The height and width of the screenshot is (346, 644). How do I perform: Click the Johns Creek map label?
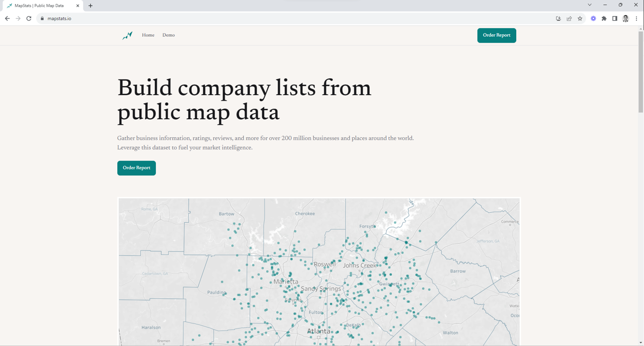coord(360,265)
